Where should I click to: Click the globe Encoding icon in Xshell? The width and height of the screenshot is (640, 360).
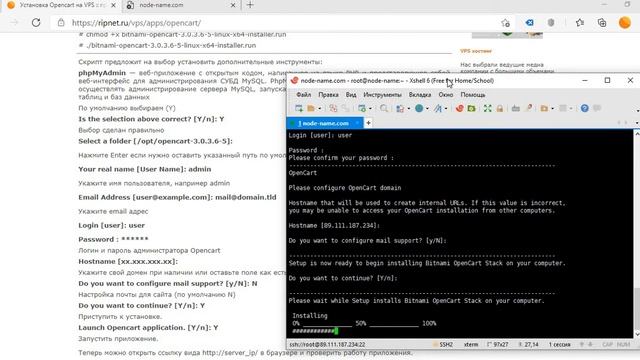click(x=419, y=108)
